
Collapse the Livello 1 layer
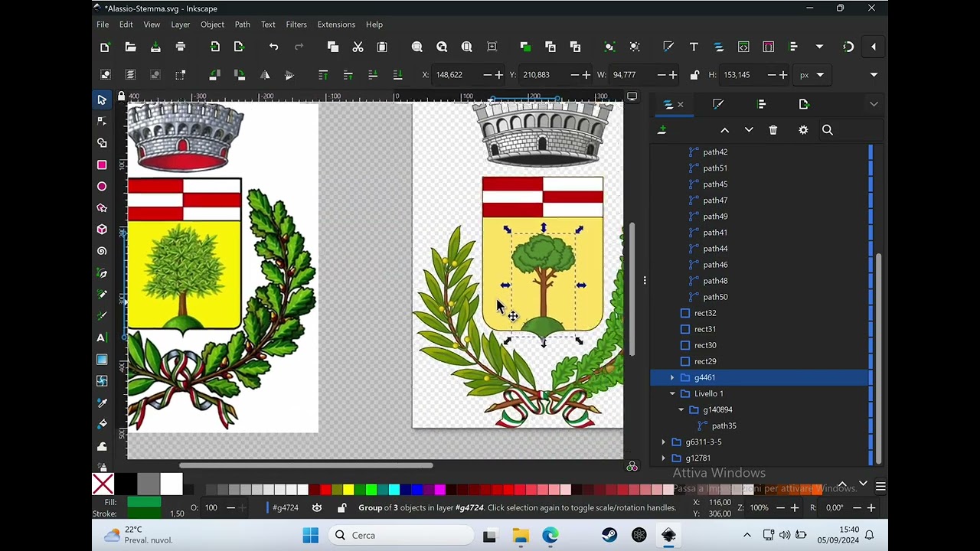(x=672, y=393)
